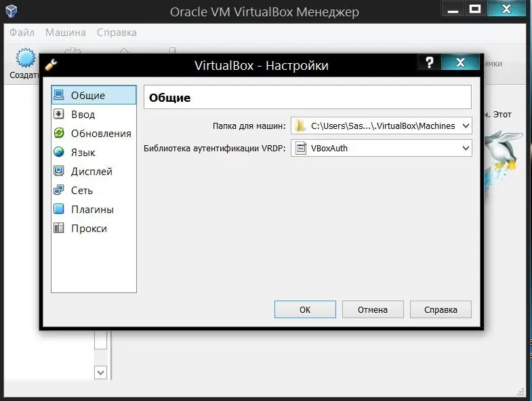Viewport: 532px width, 401px height.
Task: Click the bold Общие page heading
Action: pyautogui.click(x=169, y=98)
